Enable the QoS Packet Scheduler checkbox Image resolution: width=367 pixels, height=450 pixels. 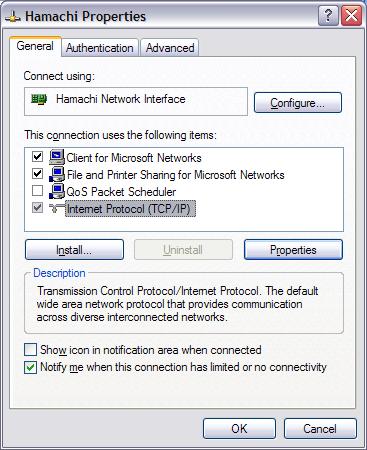point(38,191)
